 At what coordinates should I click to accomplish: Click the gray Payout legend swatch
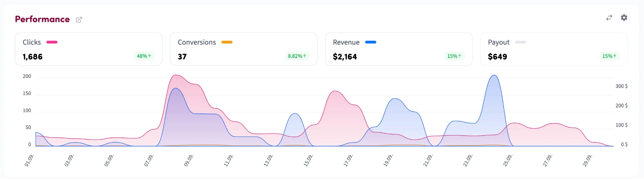coord(521,42)
